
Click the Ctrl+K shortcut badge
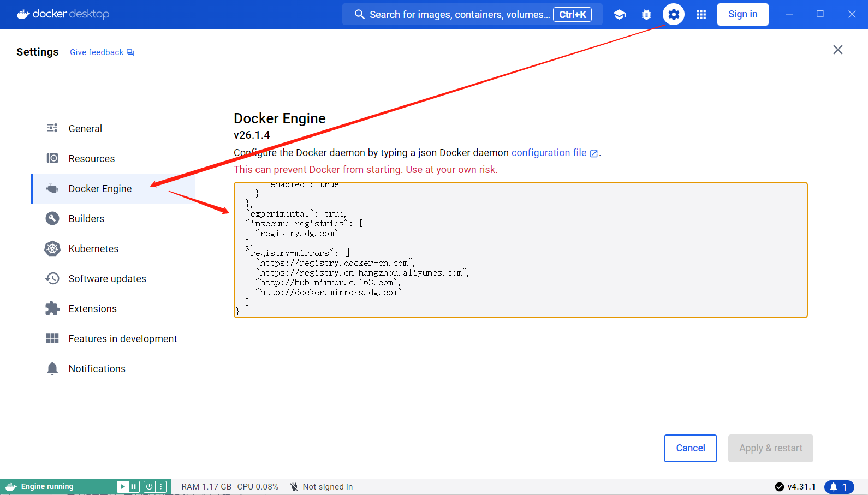pos(572,15)
